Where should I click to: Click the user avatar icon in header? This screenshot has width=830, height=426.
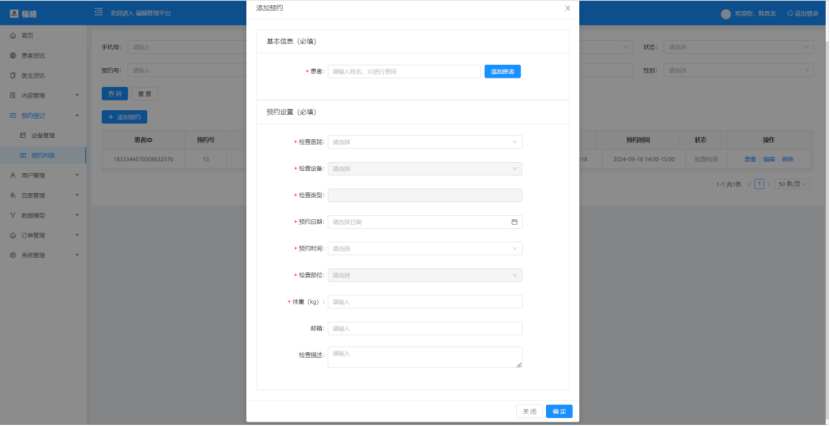coord(726,13)
